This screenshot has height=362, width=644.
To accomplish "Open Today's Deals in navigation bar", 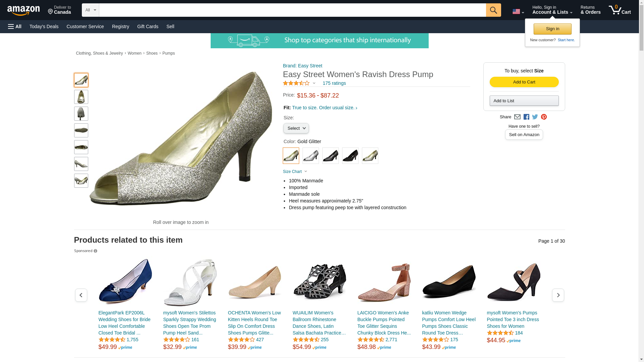I will click(x=44, y=26).
